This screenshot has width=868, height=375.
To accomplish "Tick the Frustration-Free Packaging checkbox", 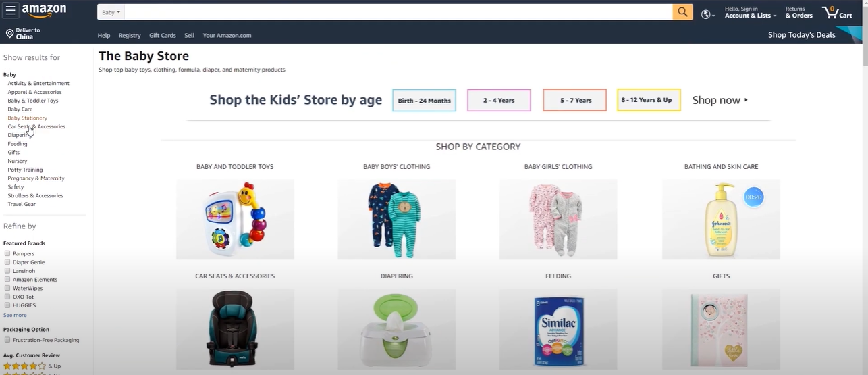I will [x=7, y=340].
